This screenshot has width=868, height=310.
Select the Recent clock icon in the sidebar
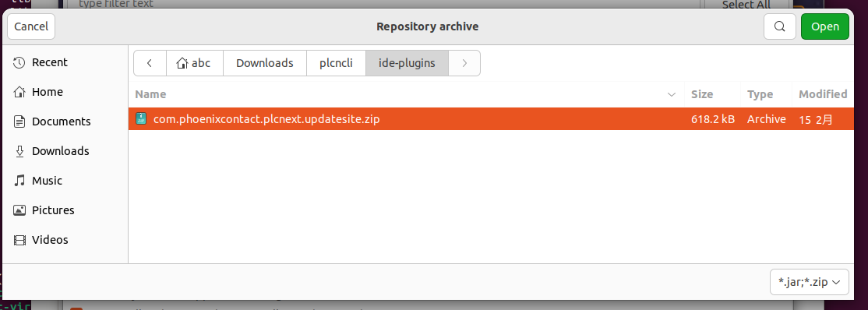pyautogui.click(x=19, y=62)
